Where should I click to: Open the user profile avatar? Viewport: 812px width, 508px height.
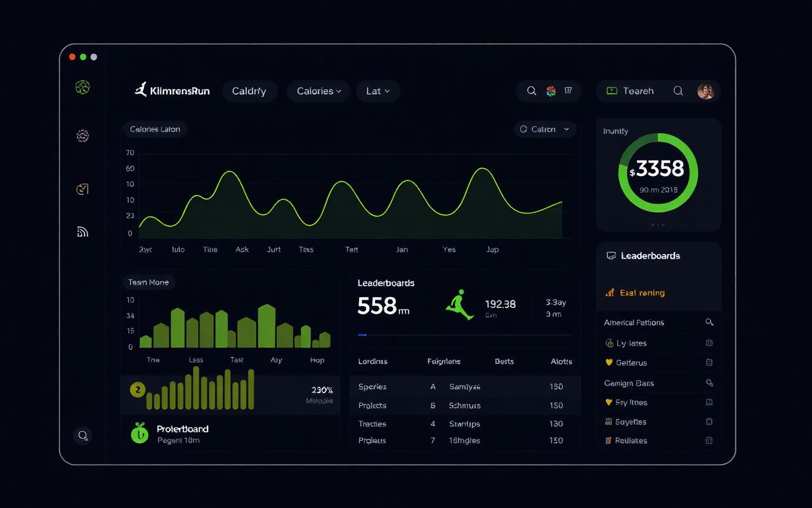pyautogui.click(x=705, y=91)
